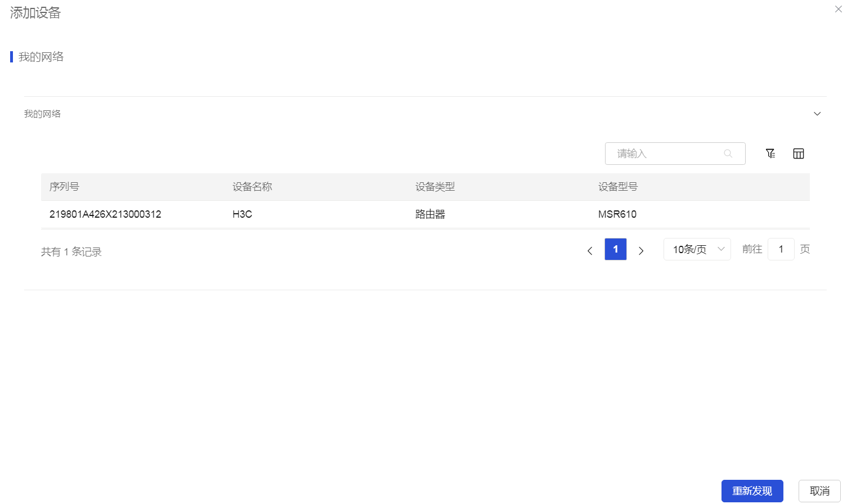Close the 添加设备 dialog
This screenshot has height=504, width=847.
click(x=838, y=10)
